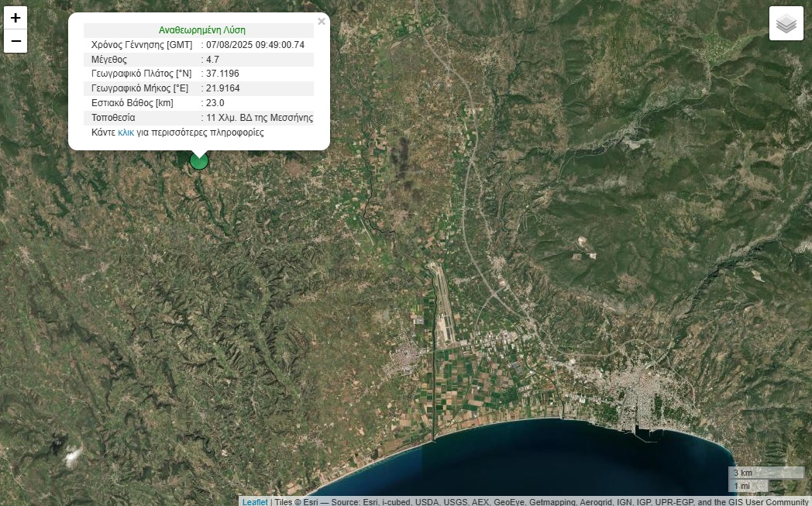Follow the κλικ link for more information
Image resolution: width=812 pixels, height=506 pixels.
126,132
